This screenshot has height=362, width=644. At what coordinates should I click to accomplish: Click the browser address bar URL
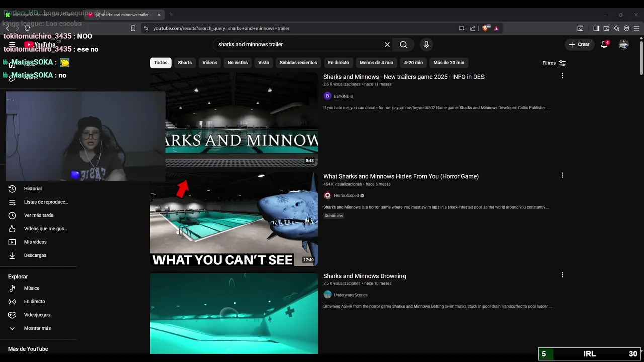(221, 28)
